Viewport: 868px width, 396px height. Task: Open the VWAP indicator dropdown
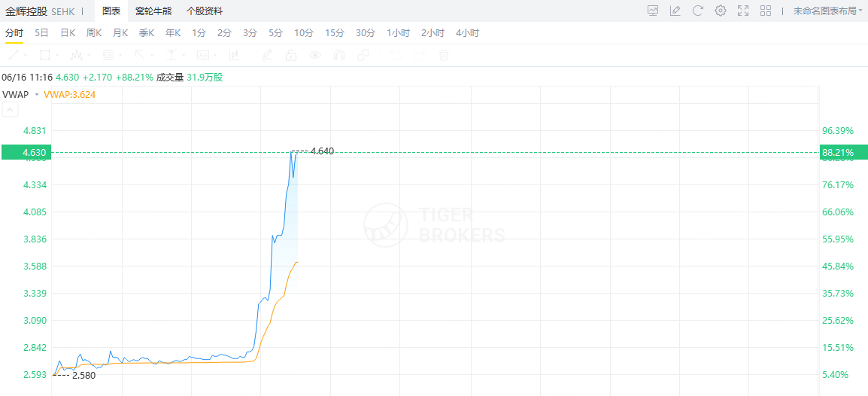tap(37, 95)
